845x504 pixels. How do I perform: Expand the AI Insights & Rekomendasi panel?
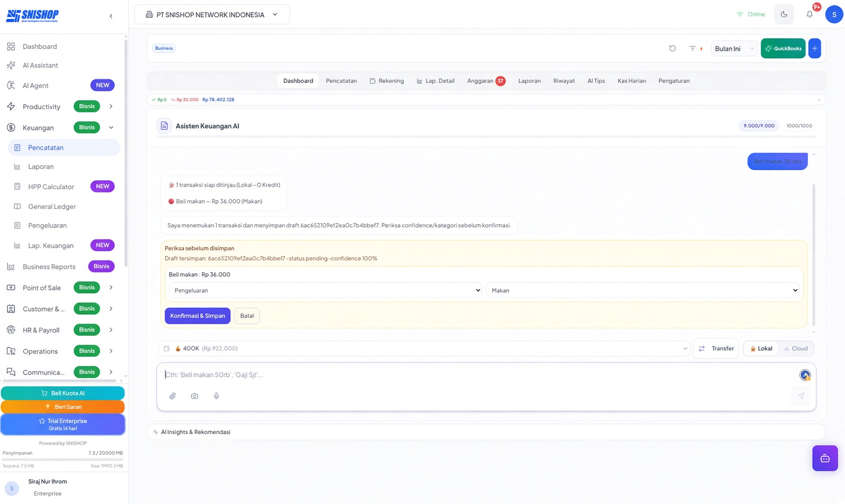click(x=486, y=432)
